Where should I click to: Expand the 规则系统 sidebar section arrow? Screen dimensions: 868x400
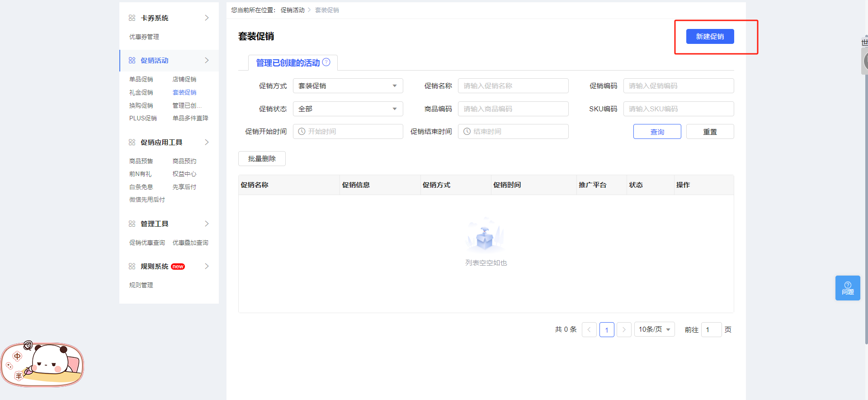click(x=207, y=267)
